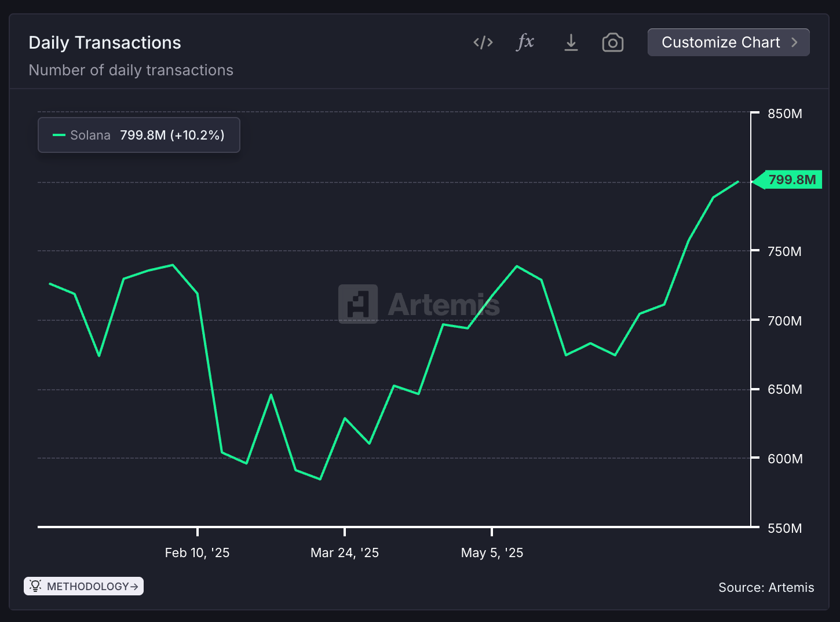The image size is (840, 622).
Task: Click the May 5, '25 axis label
Action: click(x=492, y=553)
